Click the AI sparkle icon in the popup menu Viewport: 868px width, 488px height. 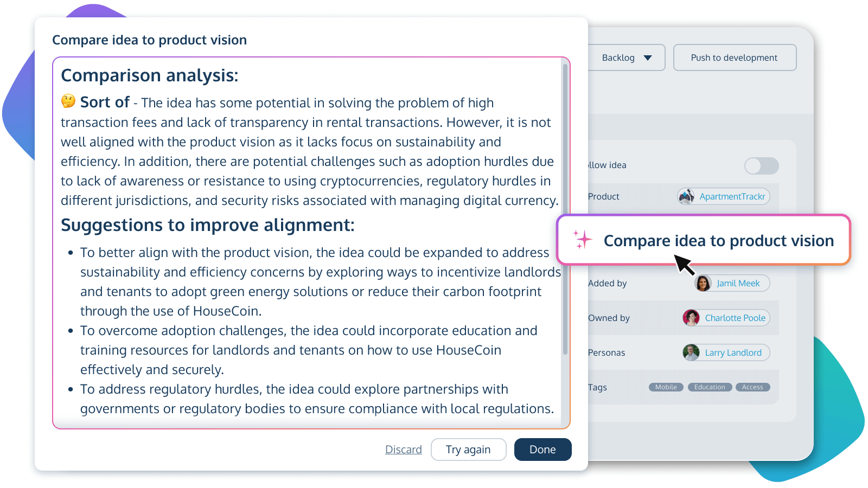pyautogui.click(x=583, y=240)
